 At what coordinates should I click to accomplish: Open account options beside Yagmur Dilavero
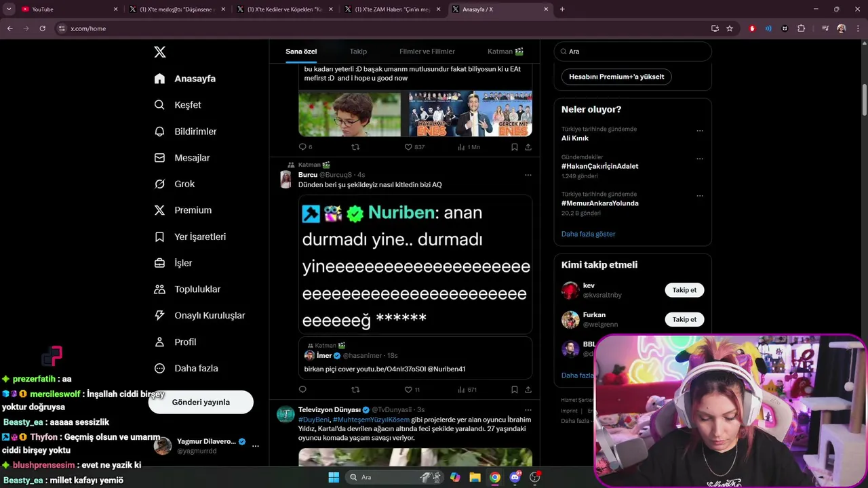coord(256,446)
